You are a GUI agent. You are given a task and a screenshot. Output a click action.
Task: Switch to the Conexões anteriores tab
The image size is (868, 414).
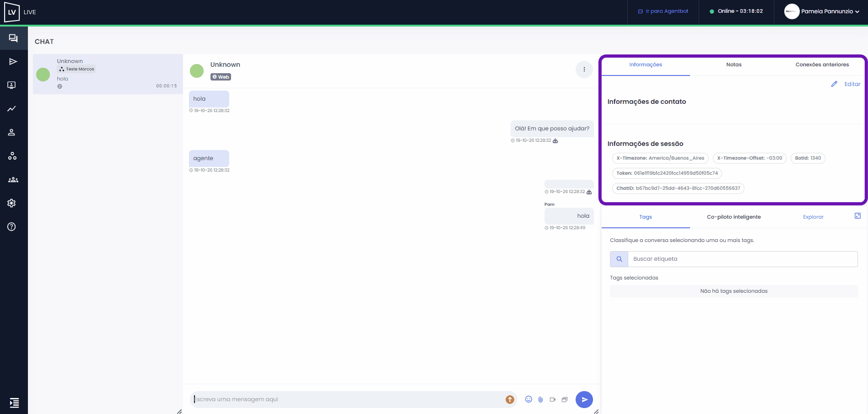click(822, 65)
